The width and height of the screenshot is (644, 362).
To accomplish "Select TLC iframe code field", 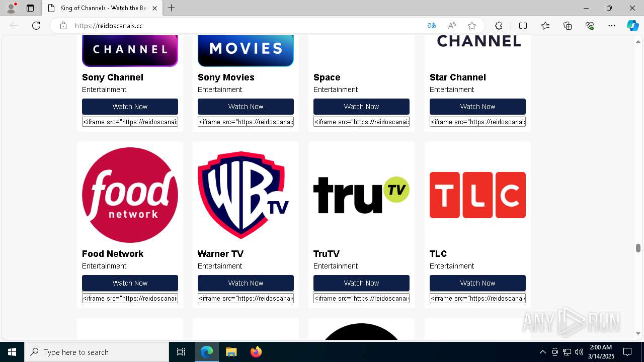I will click(477, 298).
